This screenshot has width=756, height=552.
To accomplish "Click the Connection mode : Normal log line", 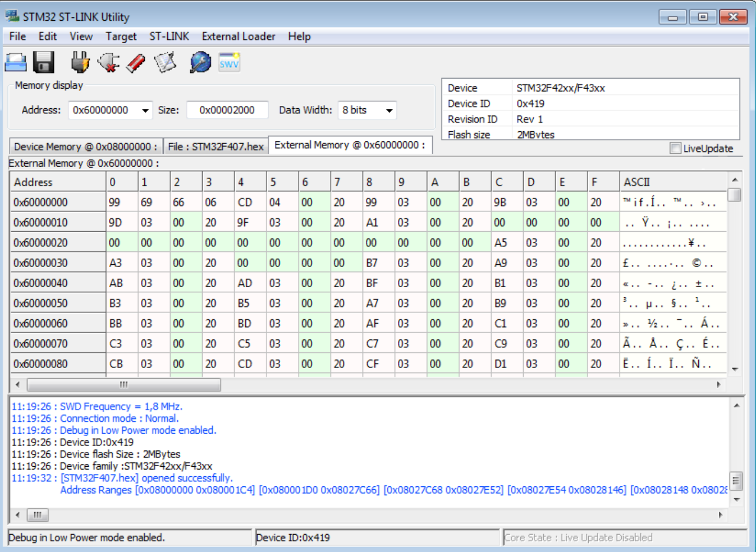I will (x=95, y=418).
